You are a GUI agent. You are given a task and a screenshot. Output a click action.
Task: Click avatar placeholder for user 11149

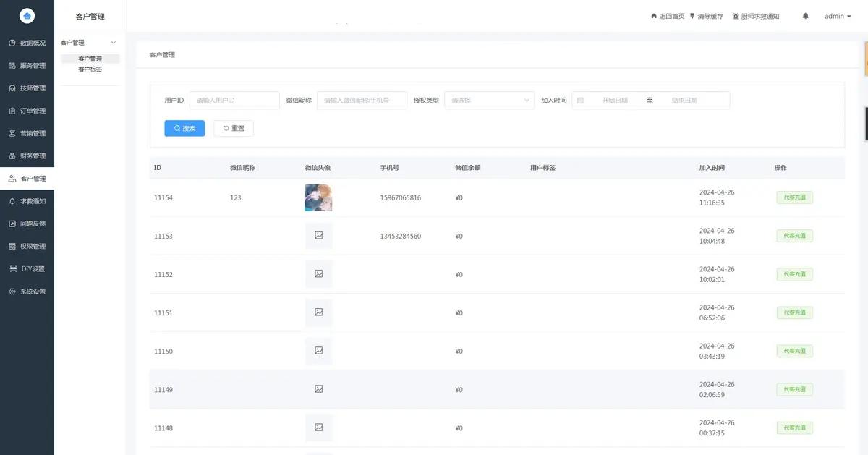tap(318, 389)
